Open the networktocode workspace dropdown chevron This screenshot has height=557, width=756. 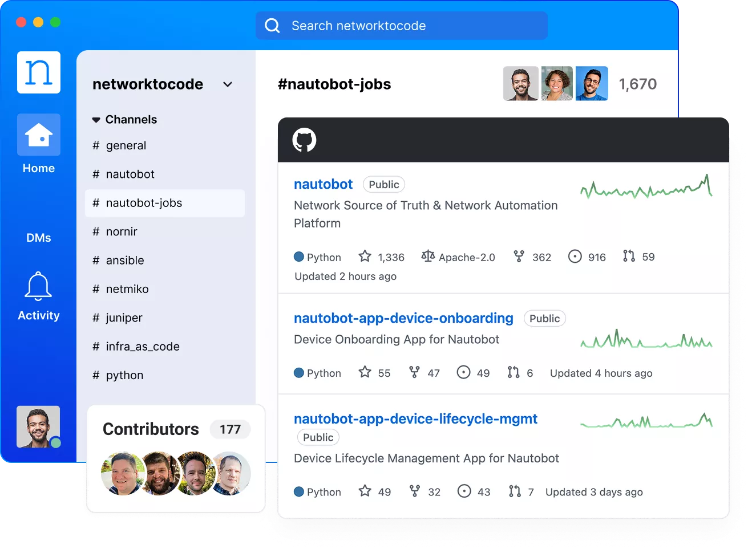[x=228, y=84]
